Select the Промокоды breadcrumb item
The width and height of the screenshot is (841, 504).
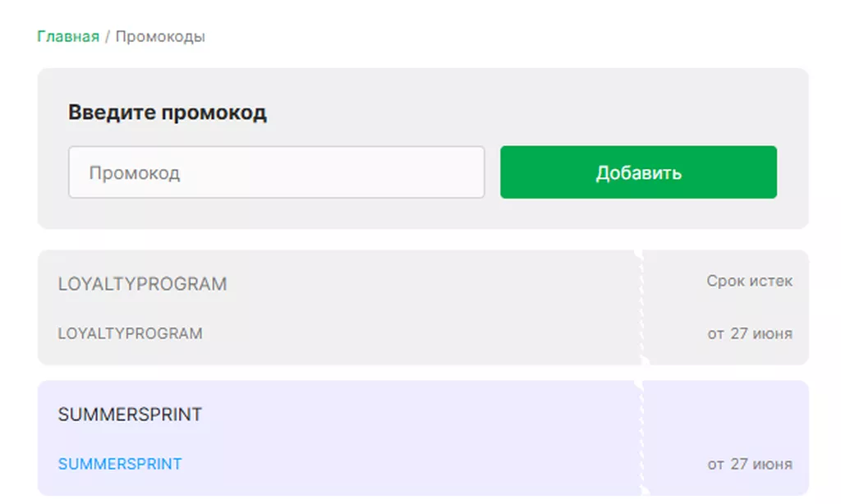(x=160, y=36)
